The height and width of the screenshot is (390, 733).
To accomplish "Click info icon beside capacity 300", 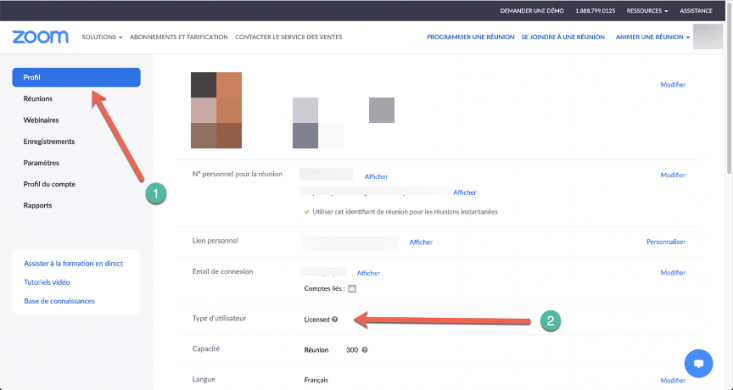I will [365, 350].
